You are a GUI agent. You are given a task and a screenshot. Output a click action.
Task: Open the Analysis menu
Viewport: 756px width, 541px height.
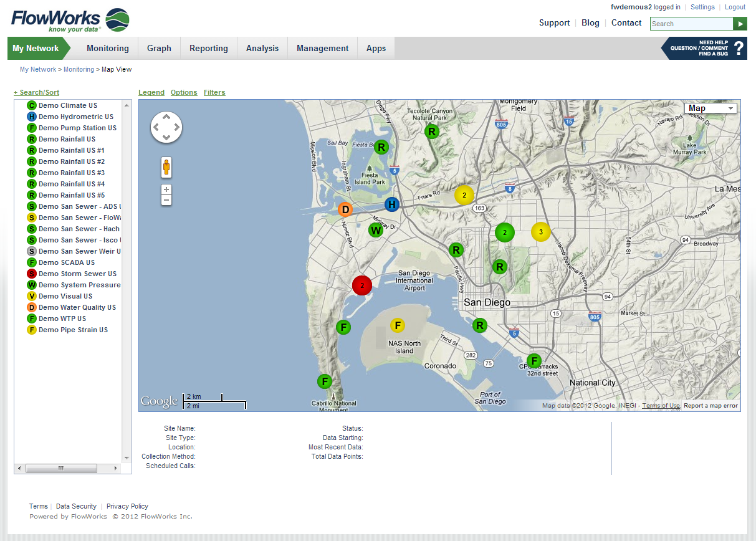262,48
